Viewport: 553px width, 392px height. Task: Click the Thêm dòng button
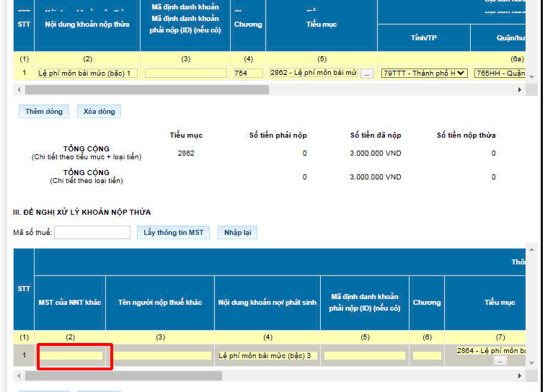click(x=44, y=112)
